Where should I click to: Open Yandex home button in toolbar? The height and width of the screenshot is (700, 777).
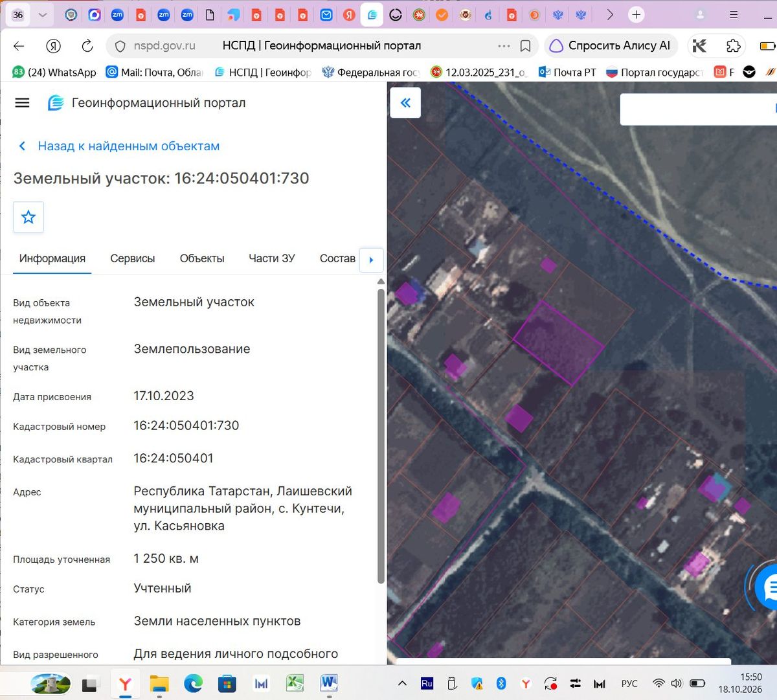53,45
